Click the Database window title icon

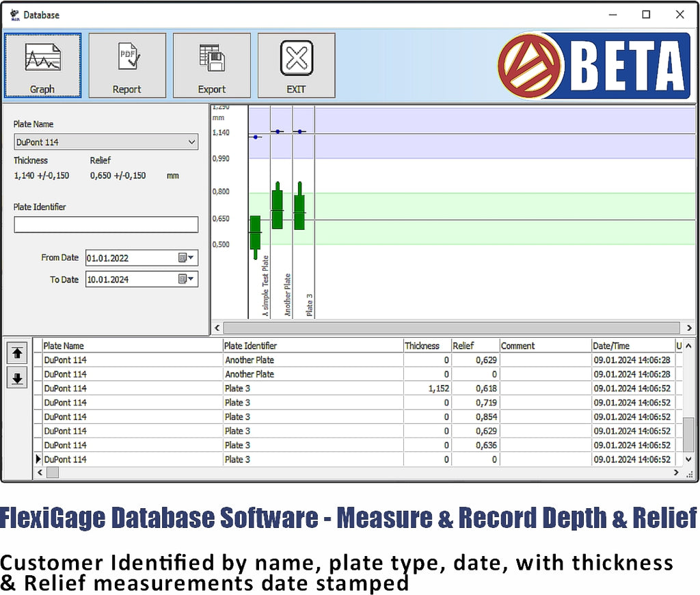14,14
